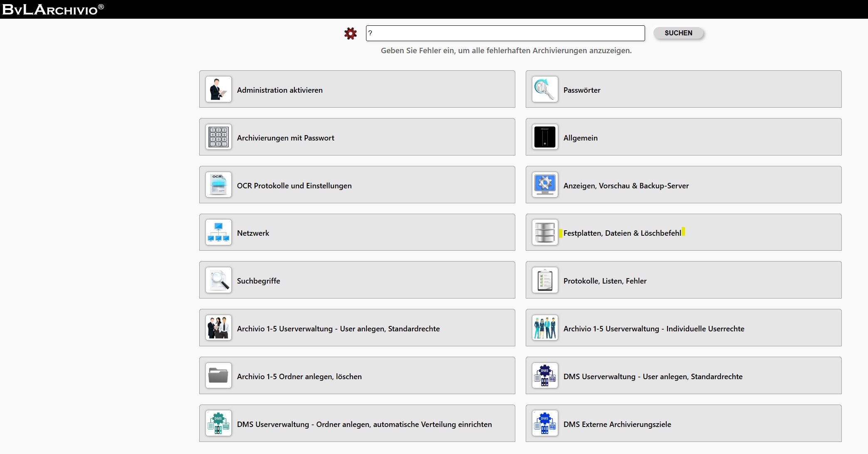Open Archivio 1-5 Individuelle Userrechte entry
Image resolution: width=868 pixels, height=454 pixels.
[x=653, y=329]
